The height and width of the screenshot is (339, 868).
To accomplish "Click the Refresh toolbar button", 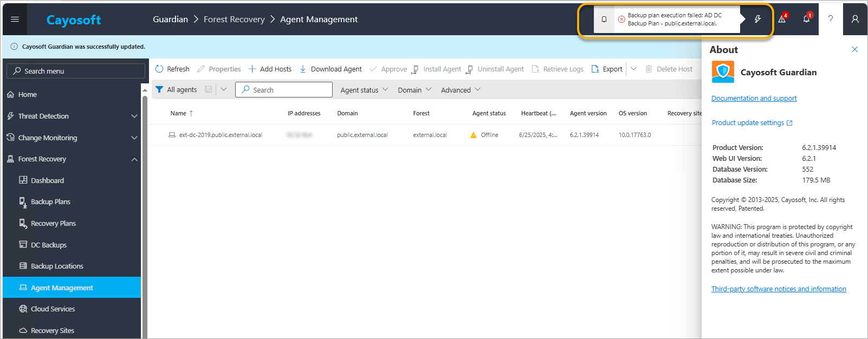I will click(172, 69).
